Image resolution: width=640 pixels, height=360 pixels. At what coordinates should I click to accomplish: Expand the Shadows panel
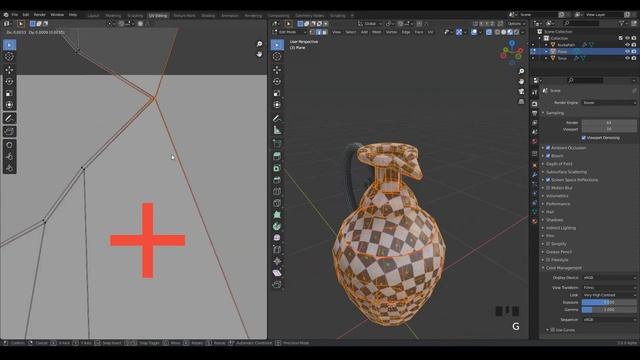[x=554, y=220]
